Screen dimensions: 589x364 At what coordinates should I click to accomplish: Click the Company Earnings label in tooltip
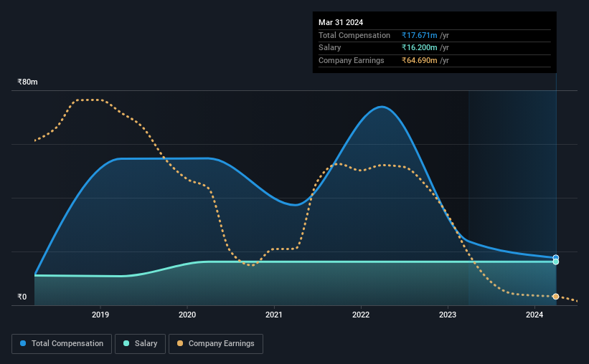[x=352, y=60]
